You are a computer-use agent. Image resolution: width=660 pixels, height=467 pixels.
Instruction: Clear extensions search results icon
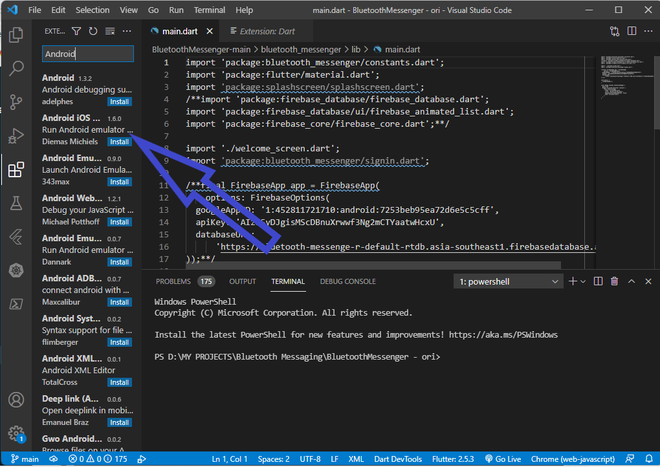pos(110,31)
